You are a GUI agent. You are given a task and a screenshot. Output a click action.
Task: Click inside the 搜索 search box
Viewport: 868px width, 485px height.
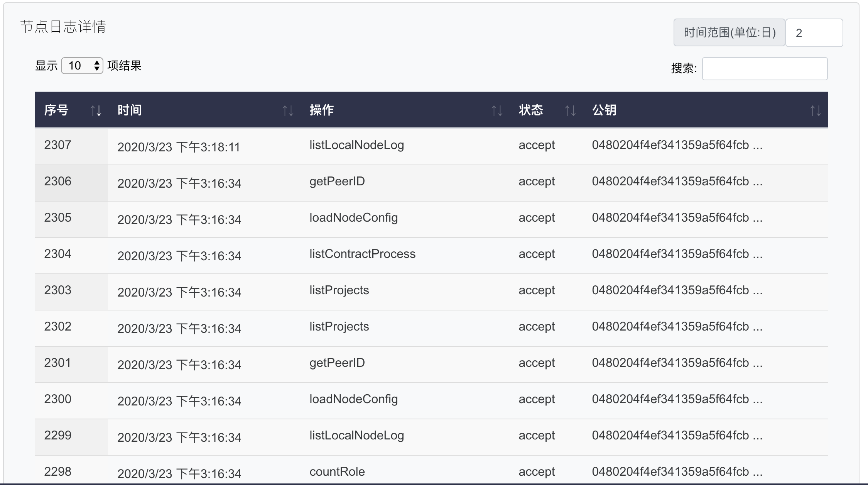coord(765,69)
